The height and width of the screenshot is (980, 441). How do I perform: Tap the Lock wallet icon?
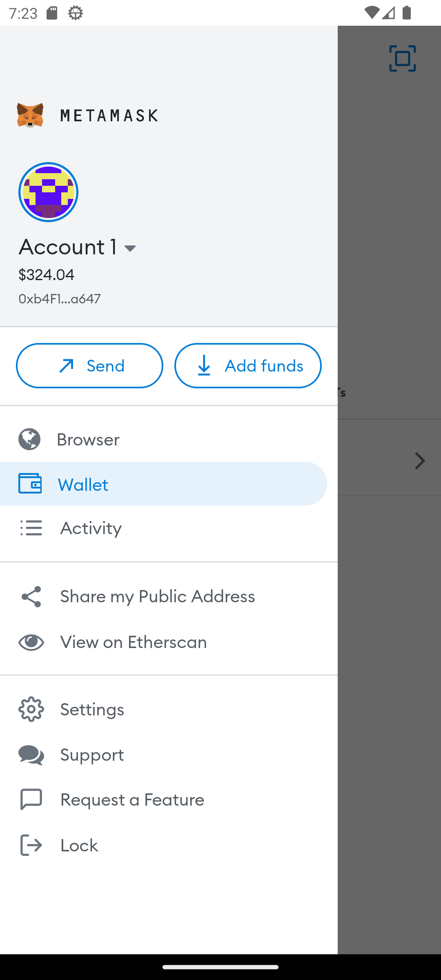coord(31,845)
